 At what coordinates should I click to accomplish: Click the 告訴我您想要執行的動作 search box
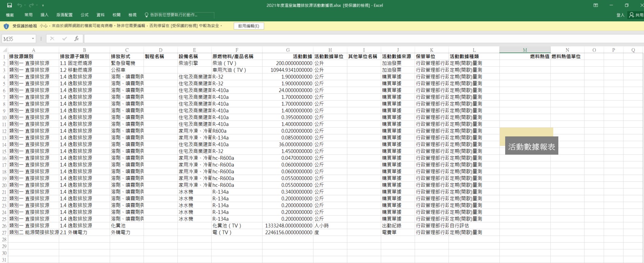point(176,15)
